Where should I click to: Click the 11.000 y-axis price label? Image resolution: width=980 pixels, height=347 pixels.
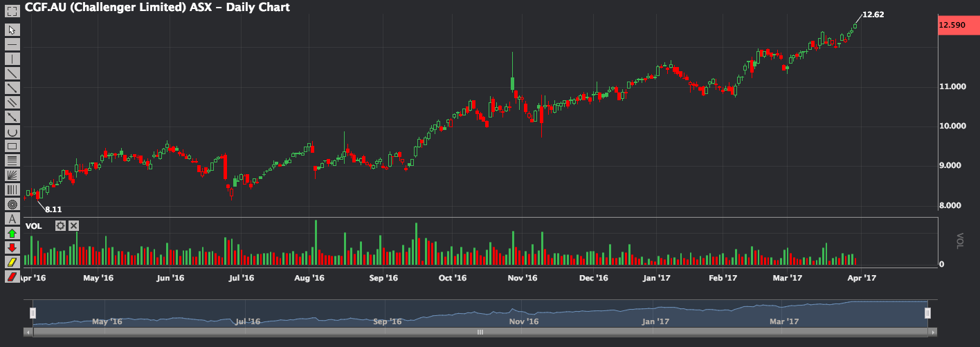point(953,86)
